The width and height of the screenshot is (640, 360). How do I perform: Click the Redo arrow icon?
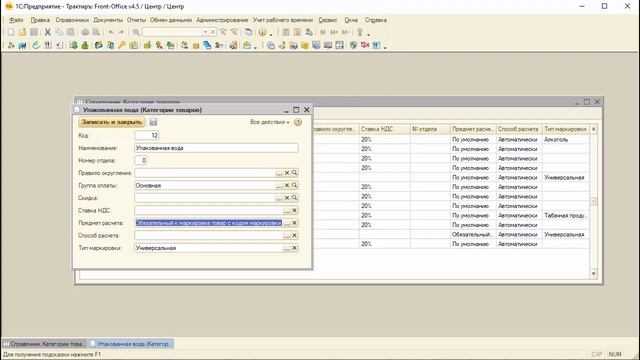point(121,32)
